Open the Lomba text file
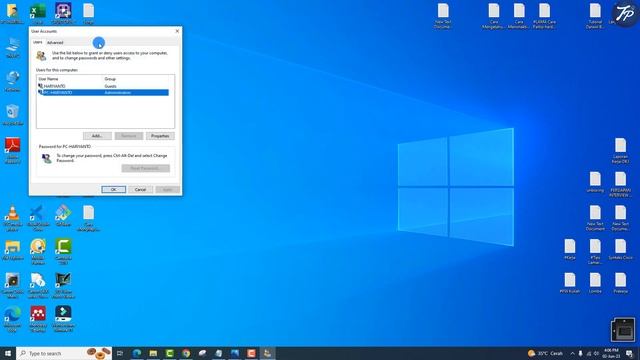This screenshot has height=360, width=640. point(595,283)
